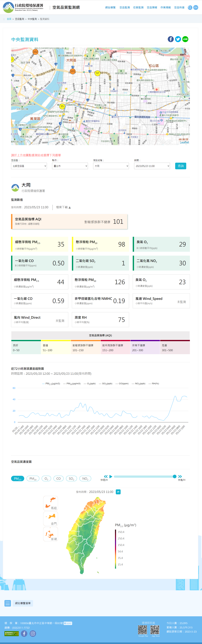This screenshot has height=644, width=202.
Task: Switch to English with EN icon
Action: 196,8
